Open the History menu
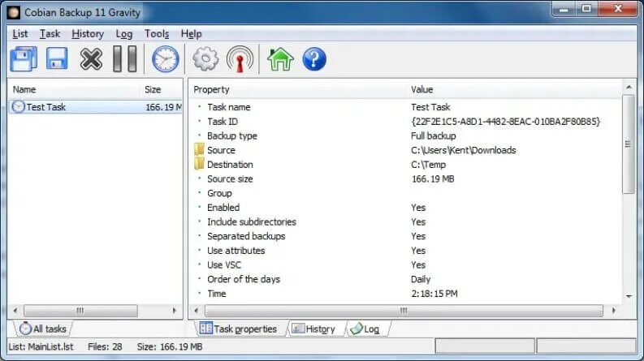This screenshot has height=361, width=644. [88, 33]
